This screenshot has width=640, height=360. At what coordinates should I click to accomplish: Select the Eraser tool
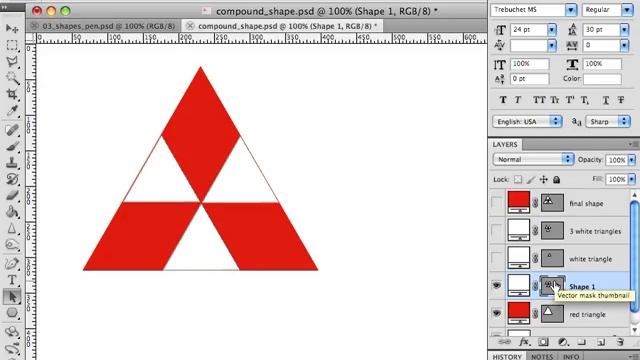coord(12,196)
